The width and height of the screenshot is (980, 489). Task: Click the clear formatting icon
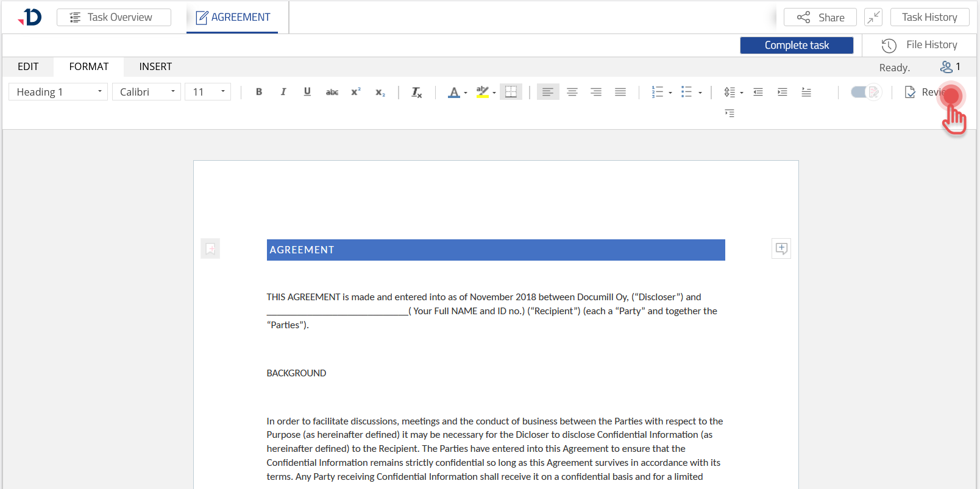coord(416,92)
